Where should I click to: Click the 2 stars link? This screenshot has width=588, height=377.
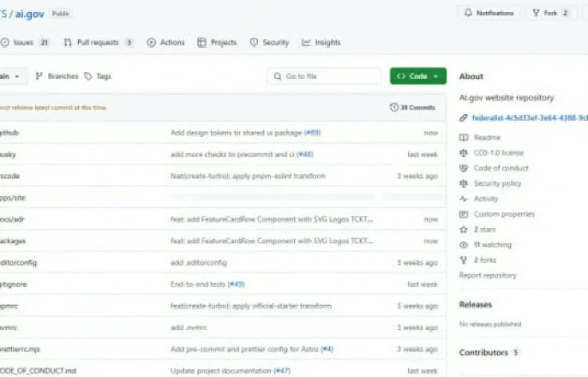484,230
